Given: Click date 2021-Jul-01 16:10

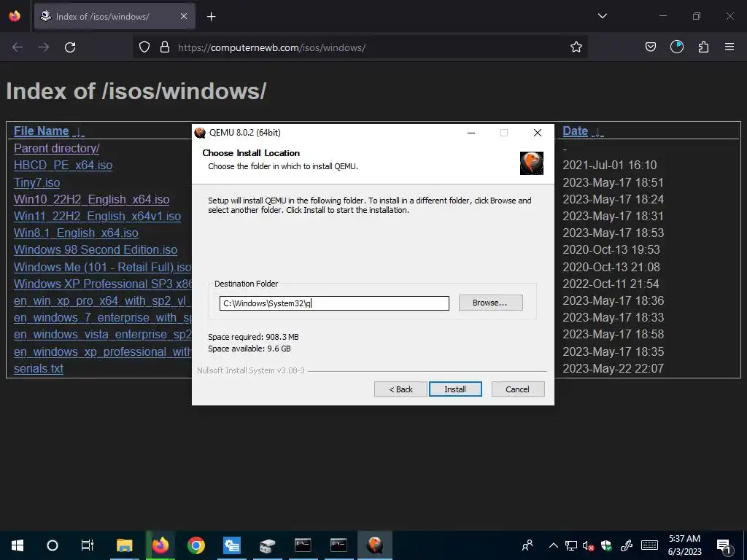Looking at the screenshot, I should click(x=610, y=166).
